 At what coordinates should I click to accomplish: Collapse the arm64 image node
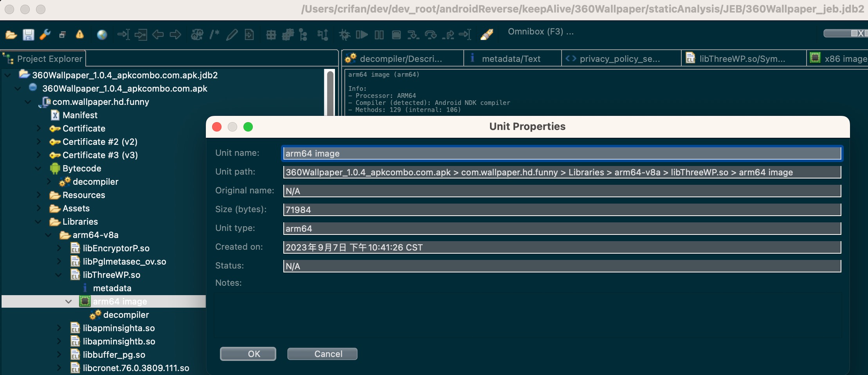pyautogui.click(x=68, y=301)
